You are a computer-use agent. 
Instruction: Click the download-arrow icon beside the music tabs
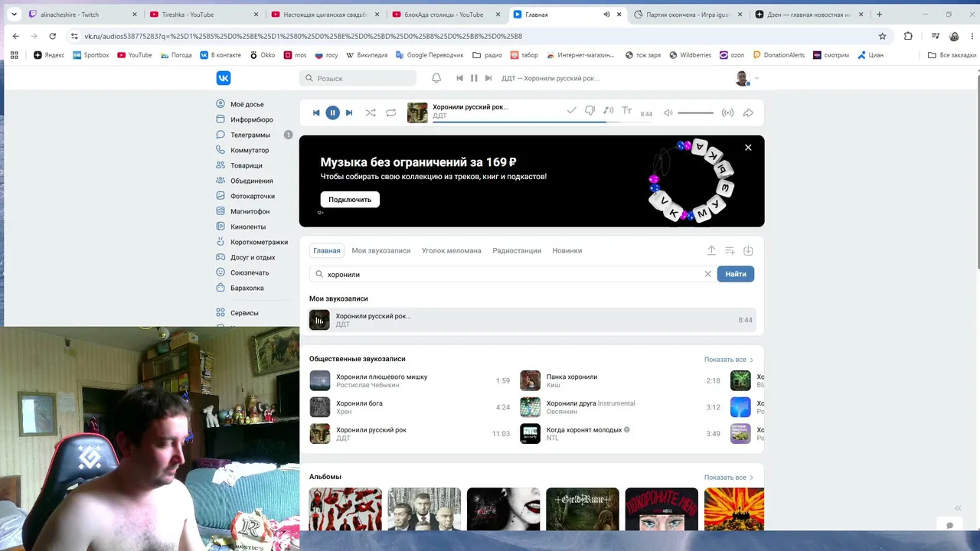tap(749, 250)
